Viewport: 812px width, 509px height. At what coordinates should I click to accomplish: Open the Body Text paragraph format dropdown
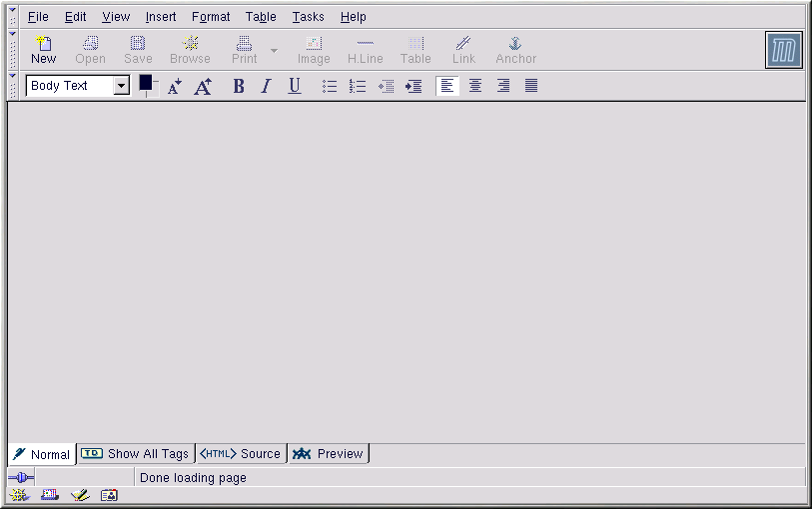121,86
